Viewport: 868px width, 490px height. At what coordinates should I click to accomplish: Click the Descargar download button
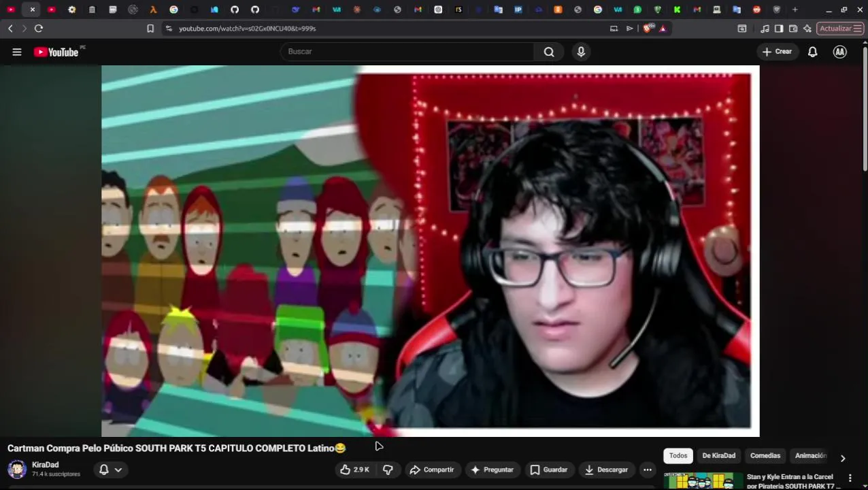click(x=606, y=470)
